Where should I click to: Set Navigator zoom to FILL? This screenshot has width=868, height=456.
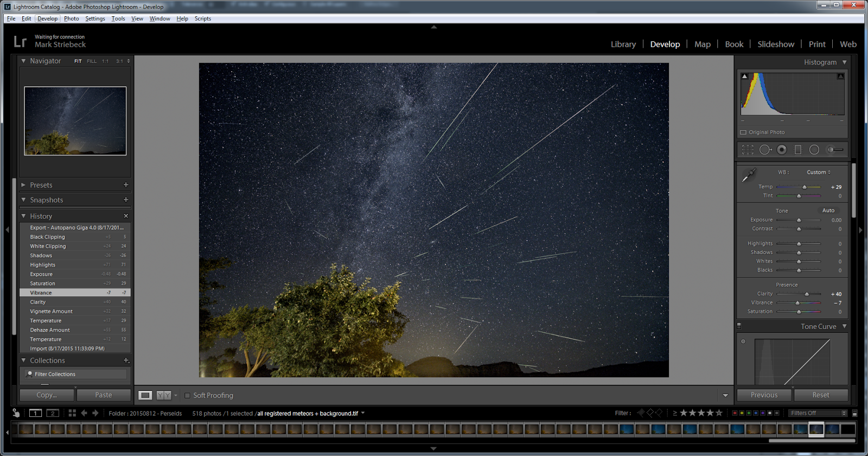tap(92, 61)
